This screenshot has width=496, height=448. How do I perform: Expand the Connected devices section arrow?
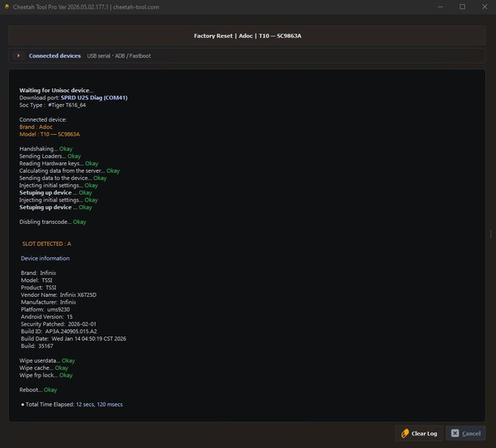tap(19, 56)
